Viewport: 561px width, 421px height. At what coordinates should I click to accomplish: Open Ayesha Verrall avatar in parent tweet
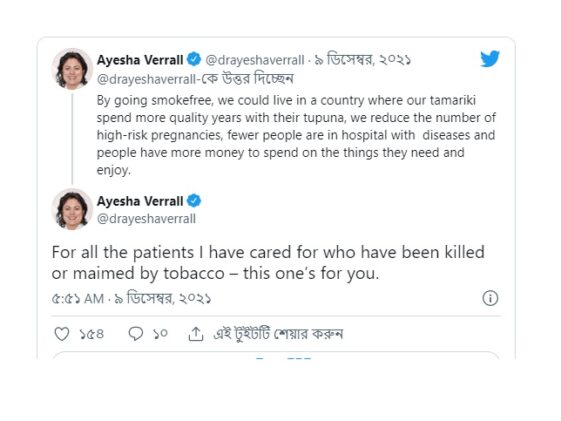point(72,69)
